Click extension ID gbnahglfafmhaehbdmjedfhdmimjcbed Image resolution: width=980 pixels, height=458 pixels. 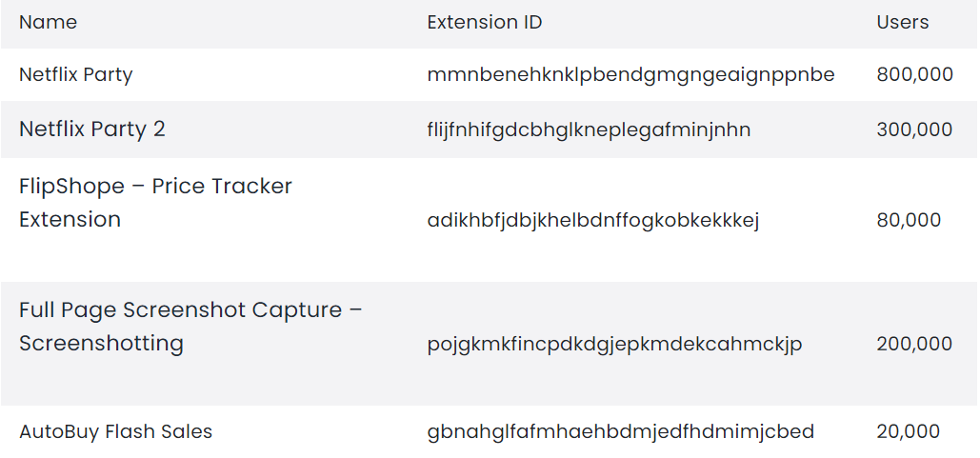[620, 431]
